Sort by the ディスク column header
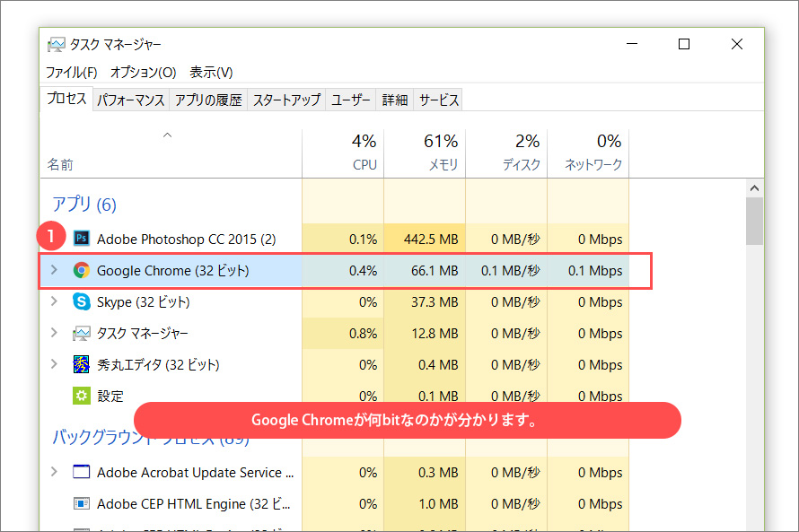799x532 pixels. [x=506, y=153]
